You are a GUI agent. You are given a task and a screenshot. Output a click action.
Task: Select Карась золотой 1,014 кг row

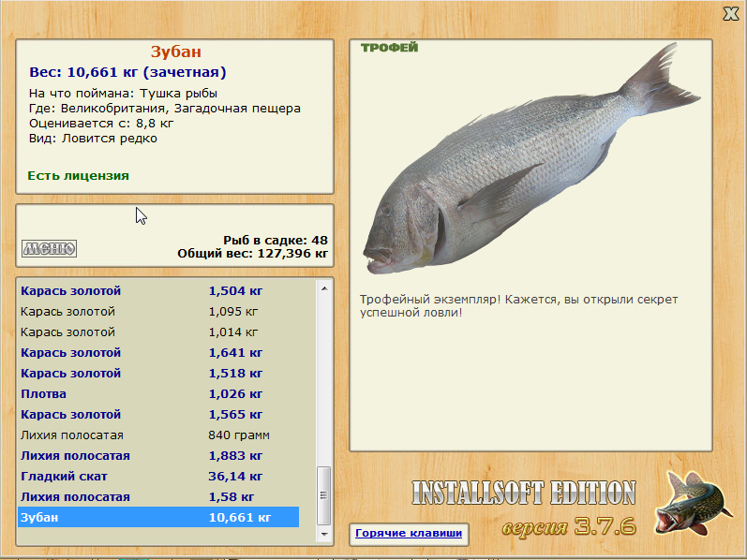tap(158, 332)
